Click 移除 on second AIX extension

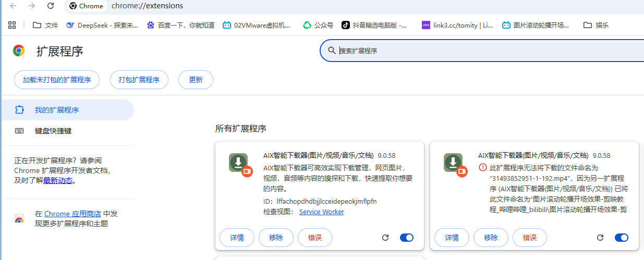(x=491, y=238)
